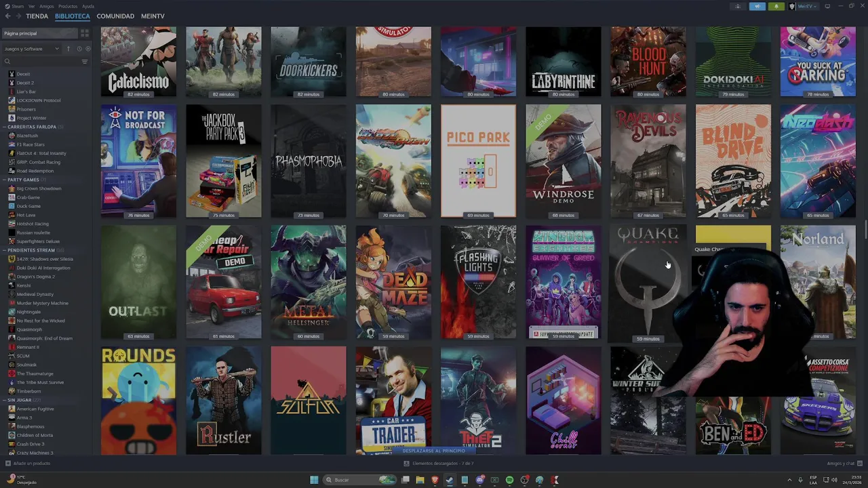Open the Cataclismo game cover
This screenshot has width=868, height=488.
tap(138, 62)
